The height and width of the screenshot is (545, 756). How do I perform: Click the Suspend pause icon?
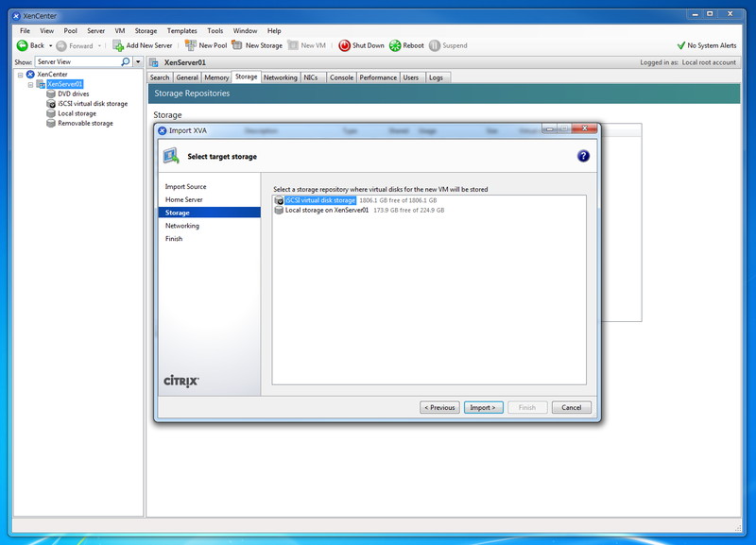[435, 45]
